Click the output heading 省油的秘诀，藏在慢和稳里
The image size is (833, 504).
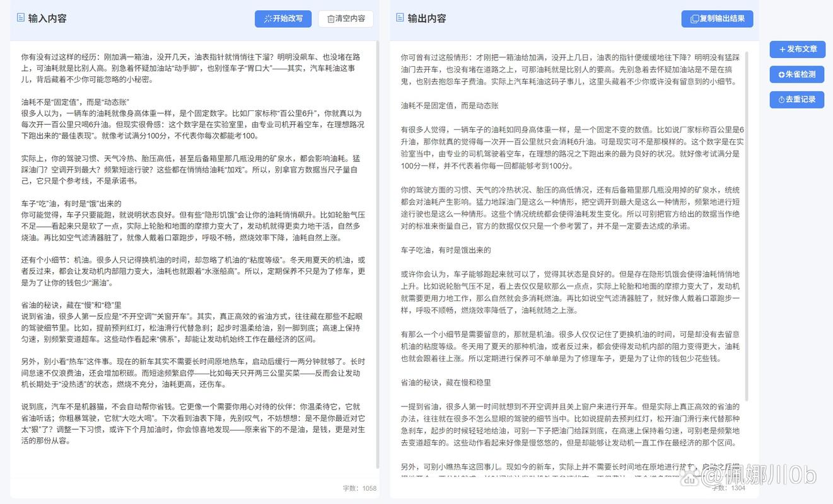pos(446,382)
